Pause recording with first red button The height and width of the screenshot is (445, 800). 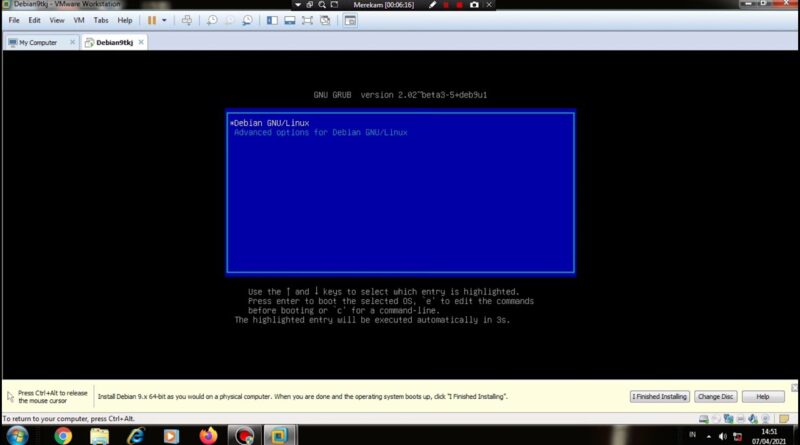coord(446,5)
